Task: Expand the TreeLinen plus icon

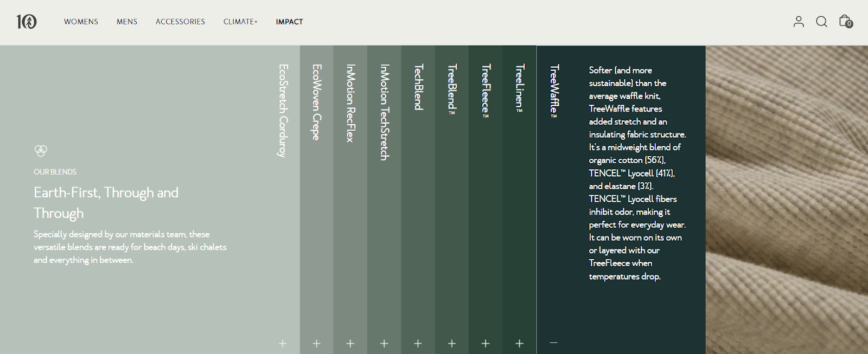Action: (x=519, y=343)
